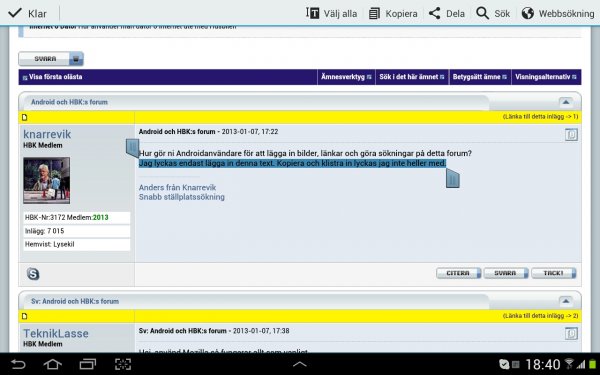Click report icon on knarrevik's post
Viewport: 600px width, 375px height.
tap(571, 135)
